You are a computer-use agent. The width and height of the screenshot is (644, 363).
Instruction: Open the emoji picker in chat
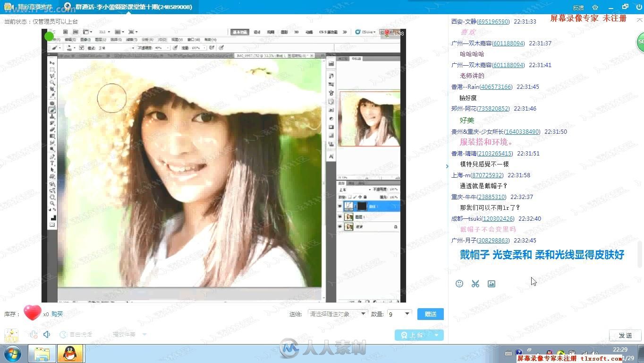coord(459,284)
